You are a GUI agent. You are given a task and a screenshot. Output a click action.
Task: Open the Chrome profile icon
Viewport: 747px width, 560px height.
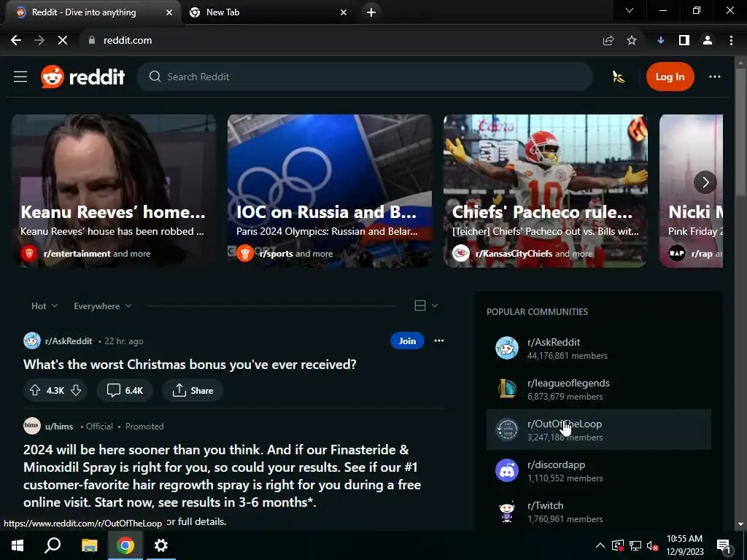pos(708,41)
